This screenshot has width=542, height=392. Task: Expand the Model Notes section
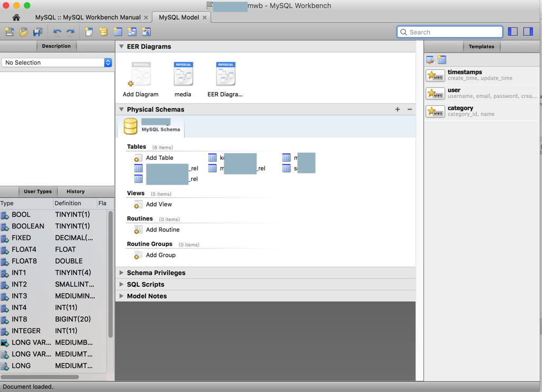[121, 296]
